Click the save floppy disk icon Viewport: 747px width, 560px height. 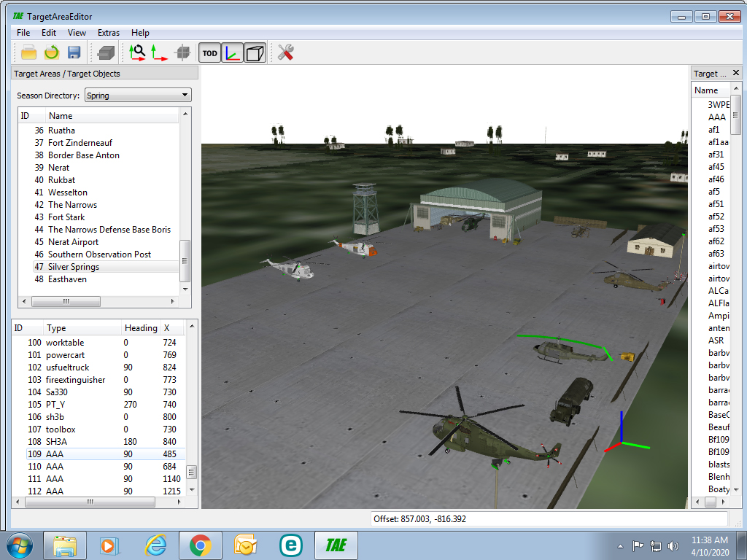[74, 52]
